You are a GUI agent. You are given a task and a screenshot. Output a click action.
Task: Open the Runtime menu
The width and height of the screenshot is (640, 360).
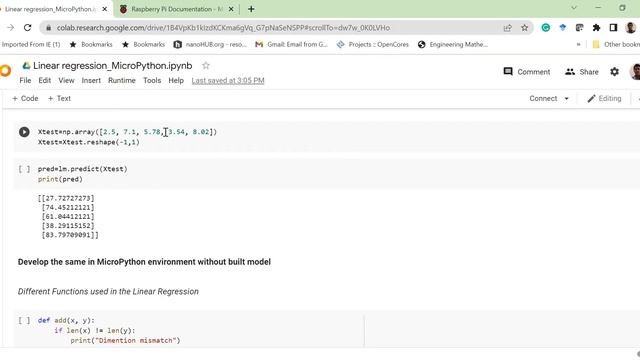(122, 80)
